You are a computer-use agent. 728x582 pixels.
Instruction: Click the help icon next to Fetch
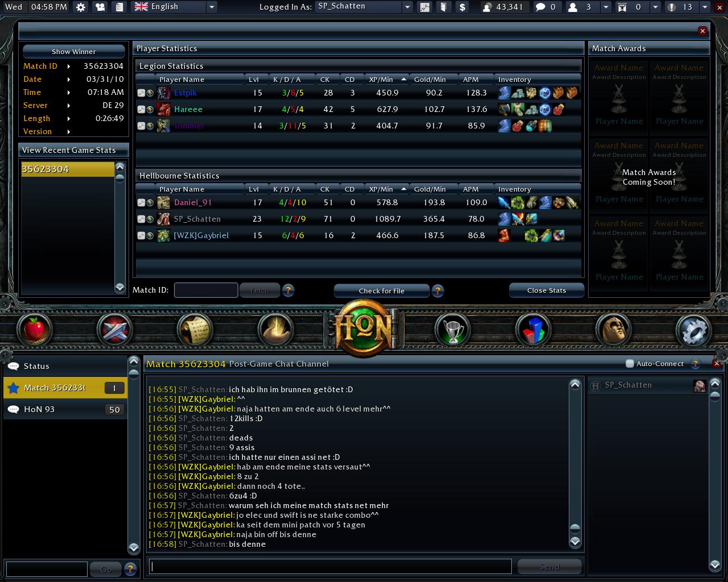click(x=288, y=290)
